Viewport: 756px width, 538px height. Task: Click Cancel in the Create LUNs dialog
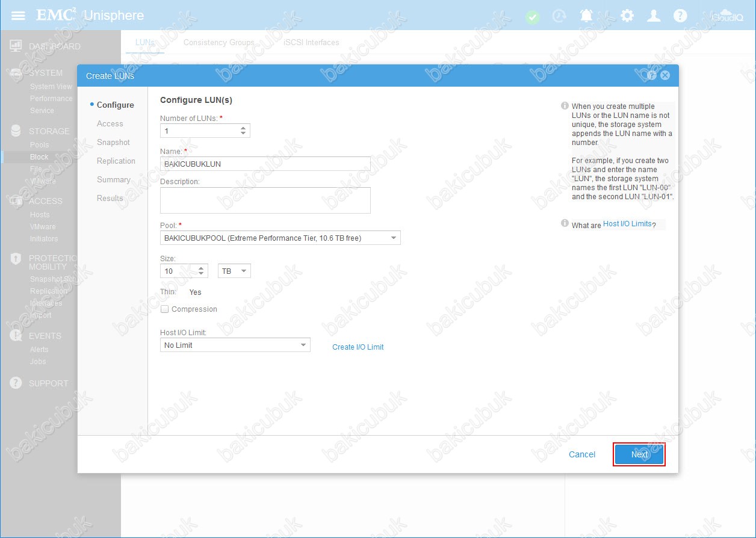coord(582,454)
